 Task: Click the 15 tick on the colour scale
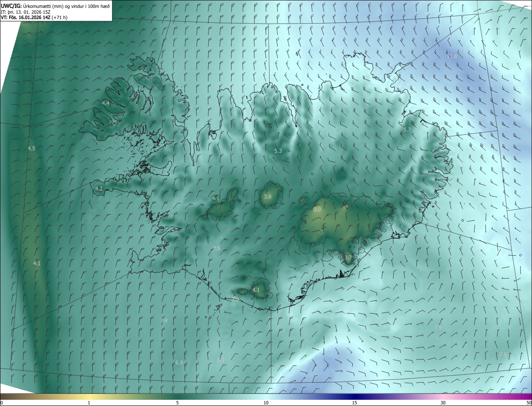click(355, 403)
